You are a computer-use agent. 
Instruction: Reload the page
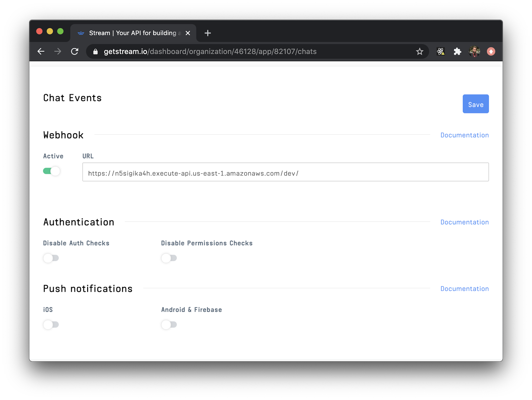(74, 51)
